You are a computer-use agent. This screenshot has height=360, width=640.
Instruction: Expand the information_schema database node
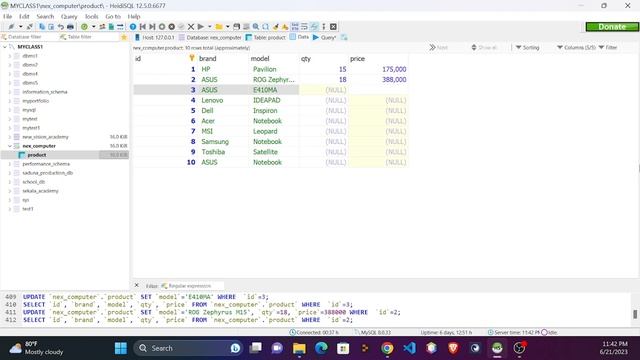tap(10, 92)
